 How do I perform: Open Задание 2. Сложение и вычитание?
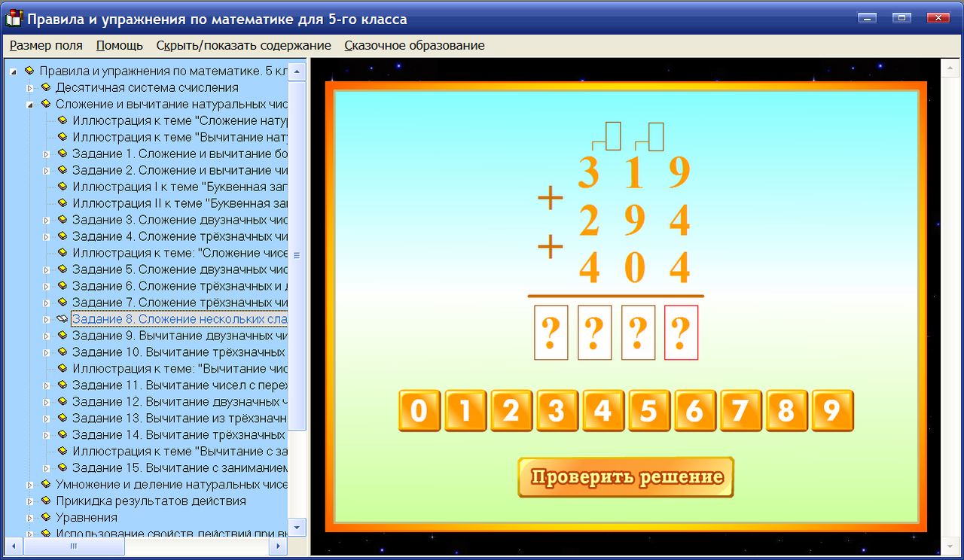pyautogui.click(x=180, y=170)
